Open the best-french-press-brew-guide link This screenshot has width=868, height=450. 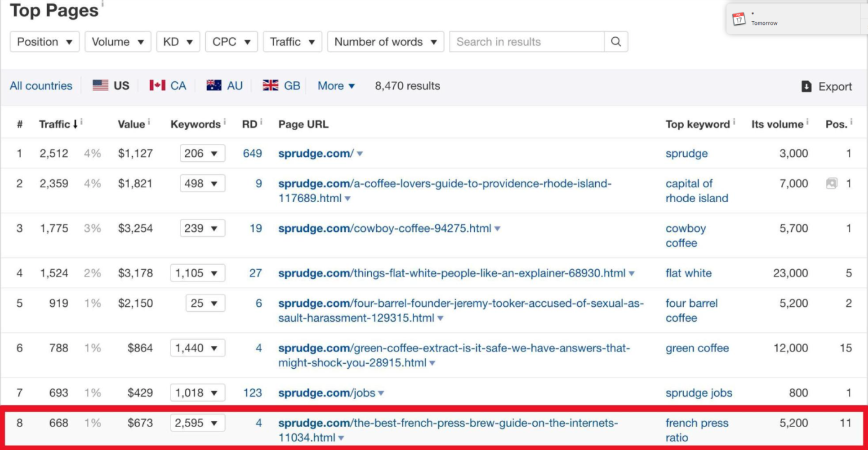448,430
